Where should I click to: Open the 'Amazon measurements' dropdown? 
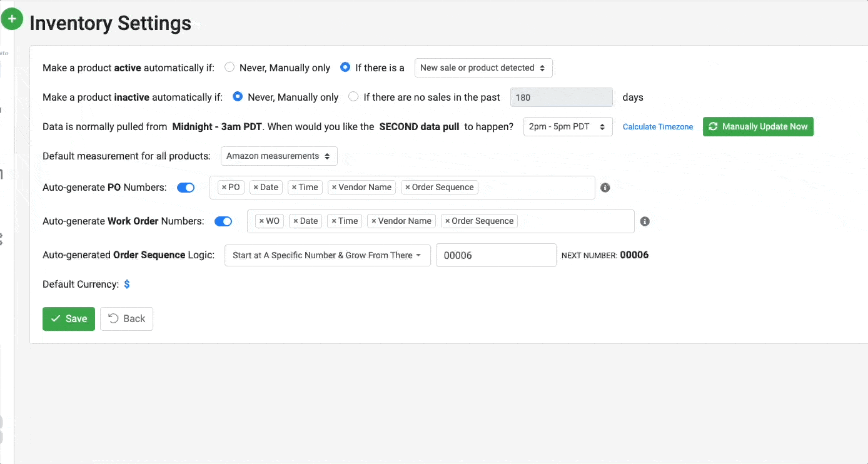coord(278,156)
